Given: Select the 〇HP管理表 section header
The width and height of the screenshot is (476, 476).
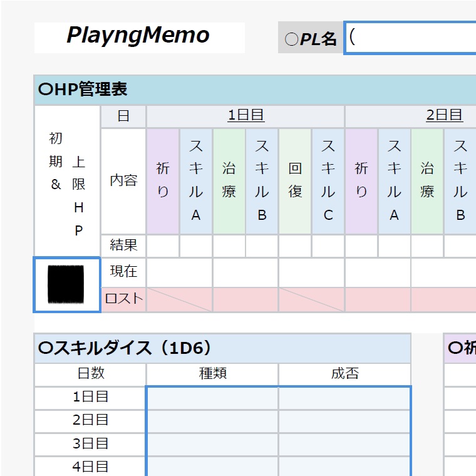Looking at the screenshot, I should click(255, 90).
